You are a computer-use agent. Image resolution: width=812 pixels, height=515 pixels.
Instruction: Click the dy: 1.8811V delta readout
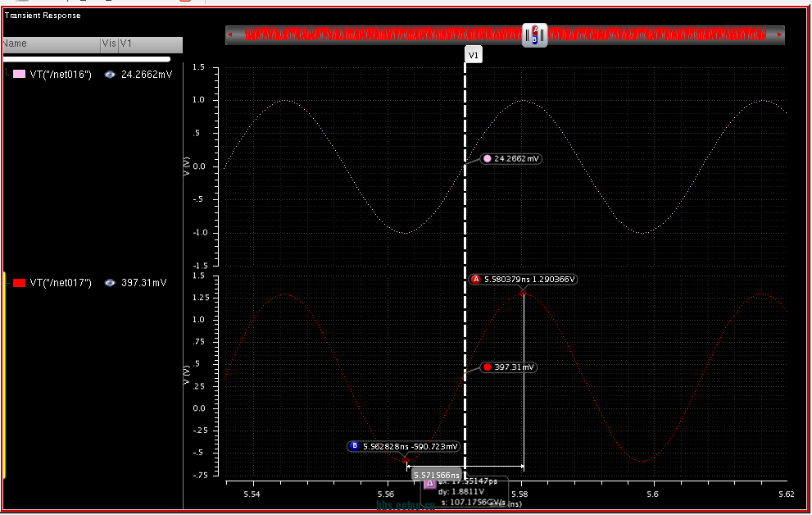460,492
